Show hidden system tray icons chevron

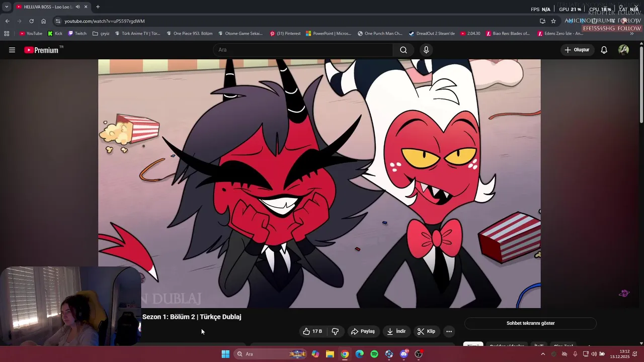coord(542,354)
